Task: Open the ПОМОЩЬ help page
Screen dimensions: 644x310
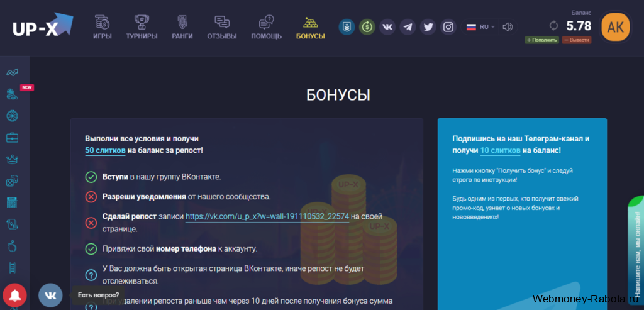Action: click(x=267, y=27)
